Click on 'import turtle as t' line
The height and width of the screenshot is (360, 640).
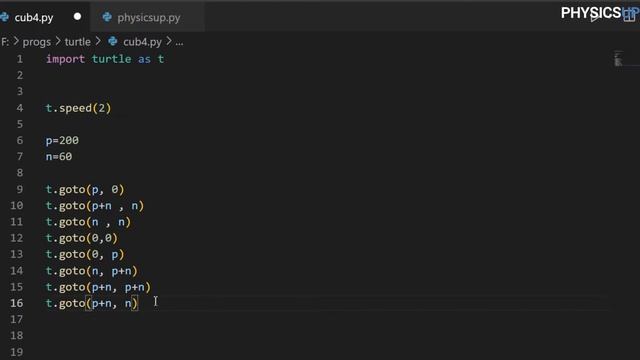[105, 59]
